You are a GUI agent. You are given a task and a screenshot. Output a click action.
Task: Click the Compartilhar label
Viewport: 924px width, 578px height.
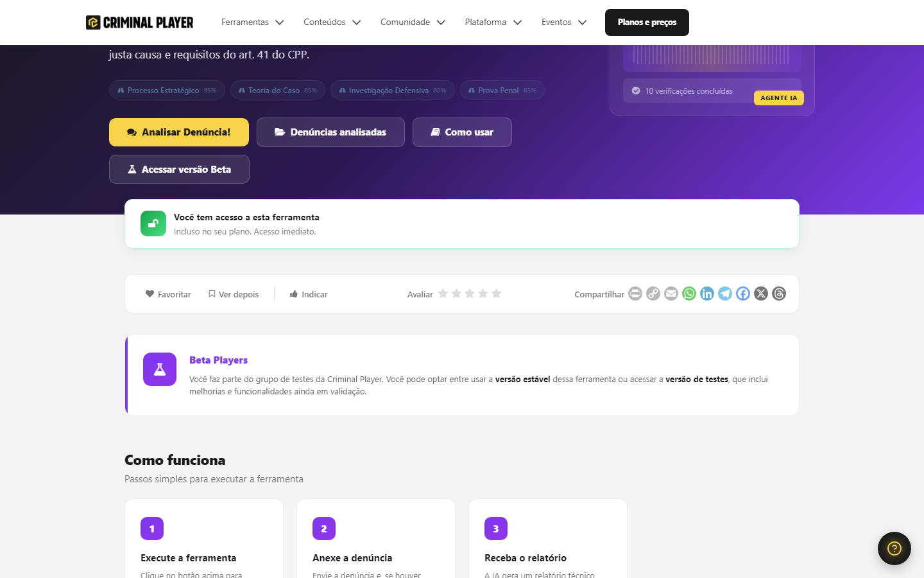(x=599, y=294)
